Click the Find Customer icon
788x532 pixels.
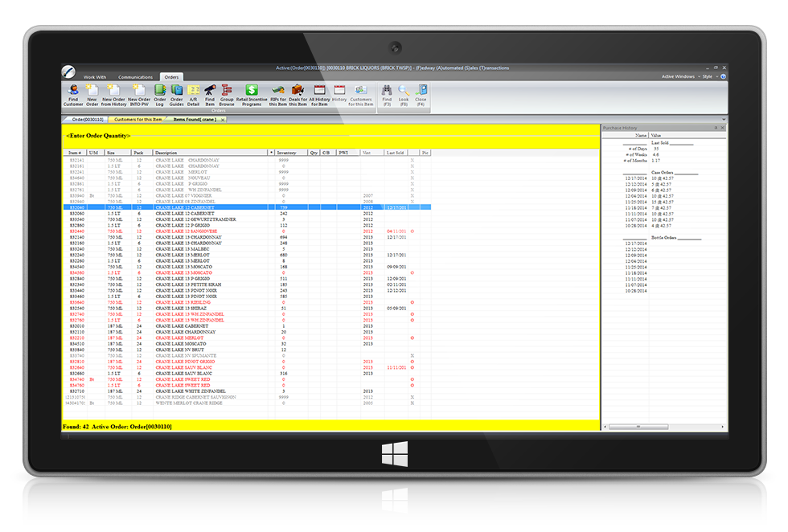tap(73, 95)
